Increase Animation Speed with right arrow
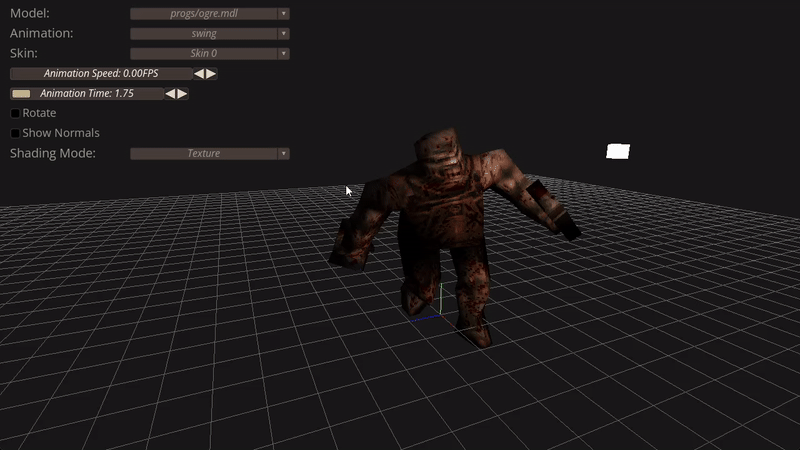800x450 pixels. click(211, 73)
